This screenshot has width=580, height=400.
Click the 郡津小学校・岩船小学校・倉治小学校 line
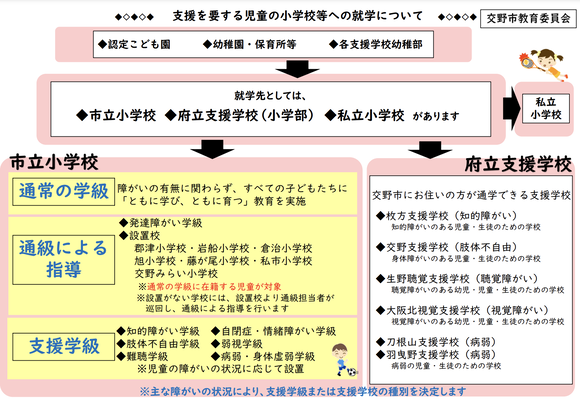223,248
